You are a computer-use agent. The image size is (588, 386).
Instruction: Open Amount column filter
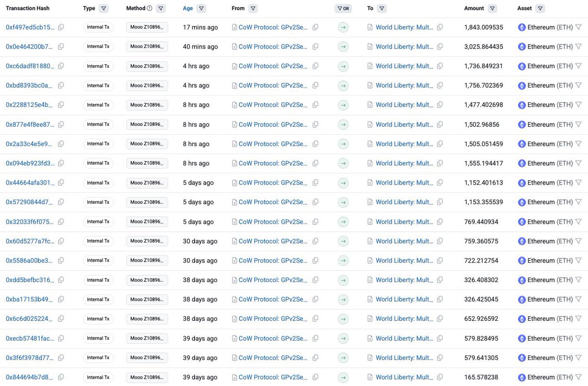pyautogui.click(x=492, y=8)
